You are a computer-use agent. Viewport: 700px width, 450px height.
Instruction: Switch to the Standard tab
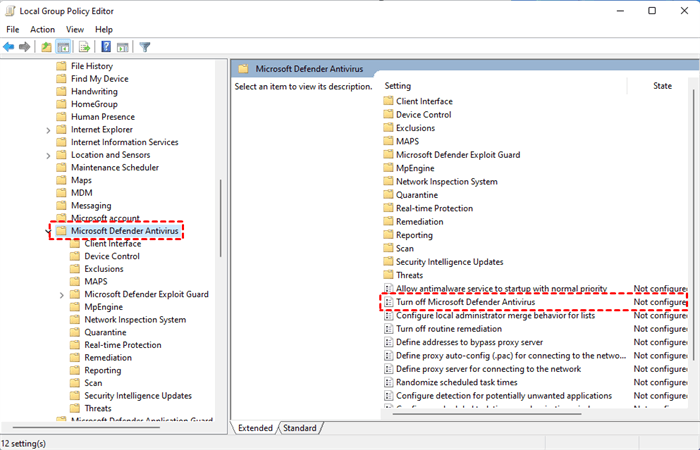pyautogui.click(x=300, y=428)
